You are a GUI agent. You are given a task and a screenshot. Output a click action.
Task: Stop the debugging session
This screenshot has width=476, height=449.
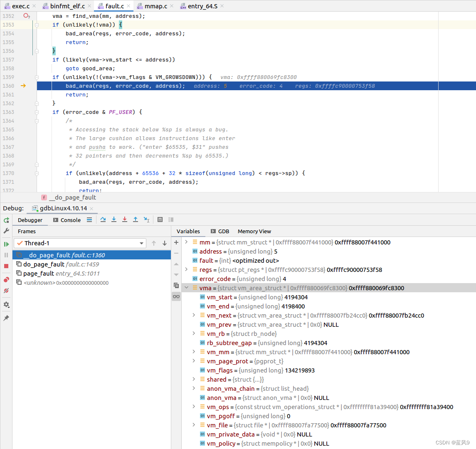click(x=6, y=266)
